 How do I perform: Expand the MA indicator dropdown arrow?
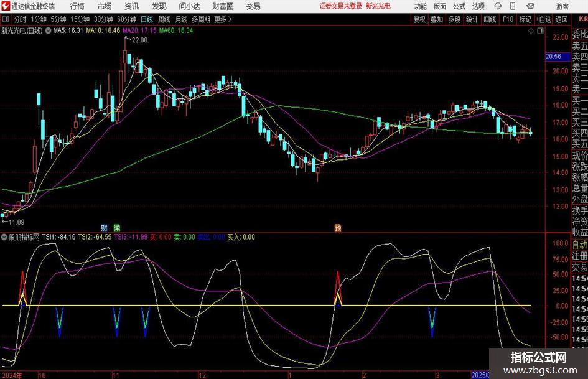pyautogui.click(x=48, y=30)
